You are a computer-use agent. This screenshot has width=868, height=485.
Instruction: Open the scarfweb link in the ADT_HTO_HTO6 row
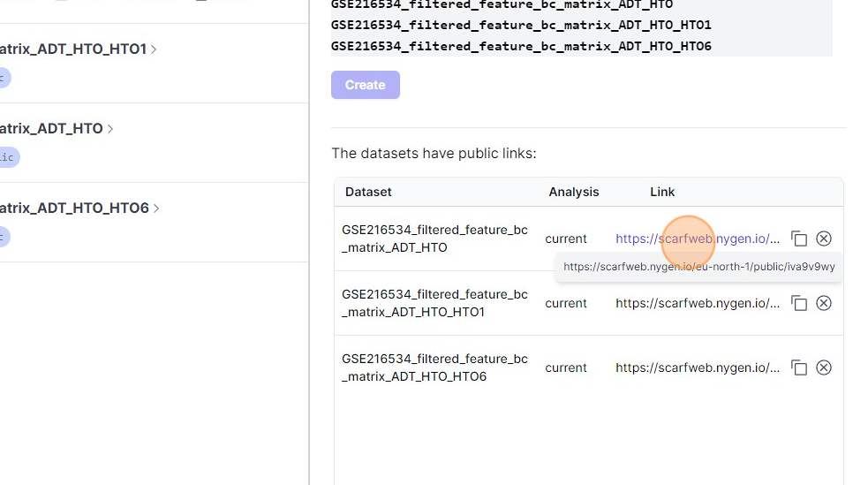click(x=698, y=368)
